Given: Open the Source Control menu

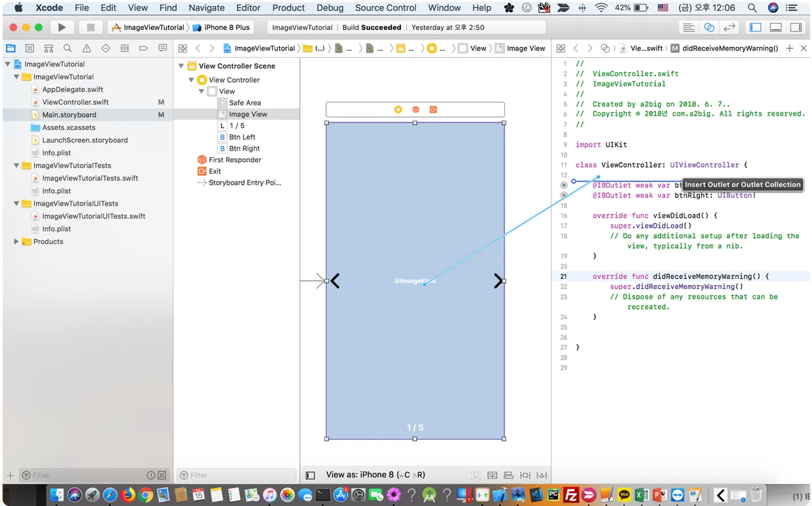Looking at the screenshot, I should [x=386, y=8].
